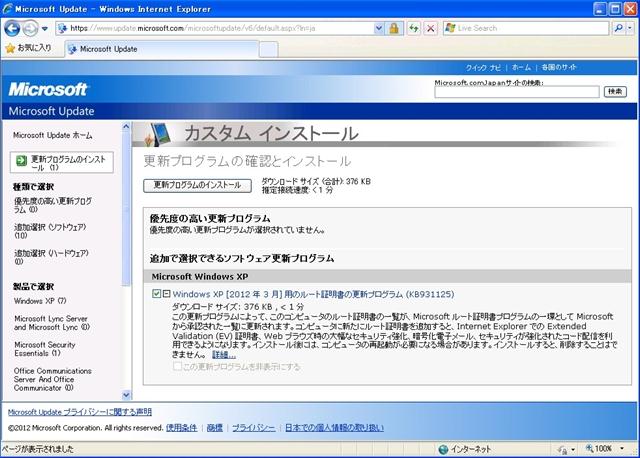Select Windows XP (7) product filter
The width and height of the screenshot is (640, 458).
(x=40, y=301)
